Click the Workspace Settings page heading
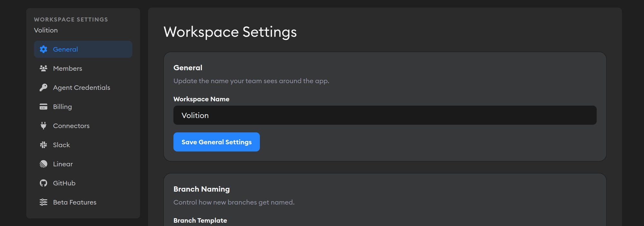This screenshot has height=226, width=644. click(230, 32)
